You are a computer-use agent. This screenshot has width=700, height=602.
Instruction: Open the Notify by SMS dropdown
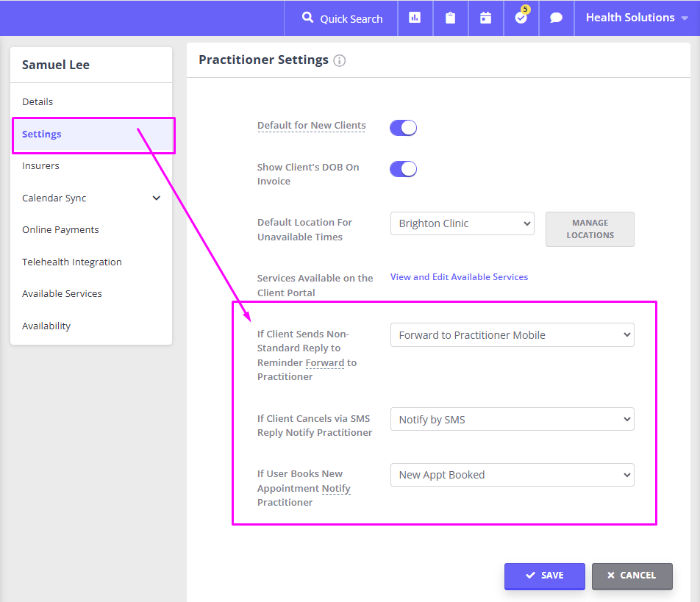coord(512,419)
